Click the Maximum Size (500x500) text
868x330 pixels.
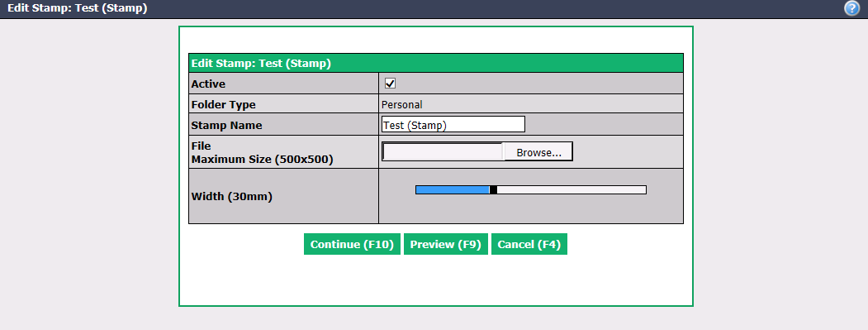pyautogui.click(x=262, y=159)
